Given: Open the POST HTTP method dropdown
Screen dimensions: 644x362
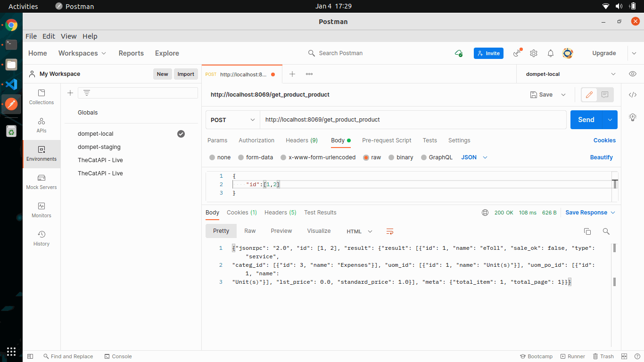Looking at the screenshot, I should coord(233,120).
